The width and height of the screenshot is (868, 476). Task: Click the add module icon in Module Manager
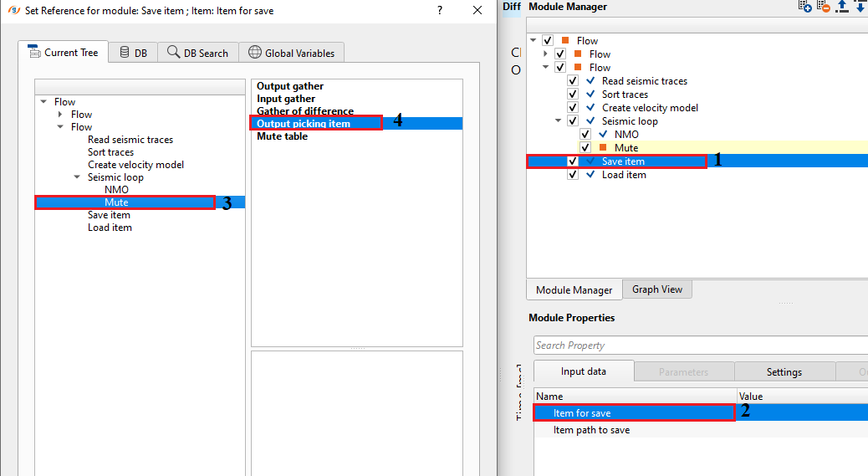coord(805,7)
